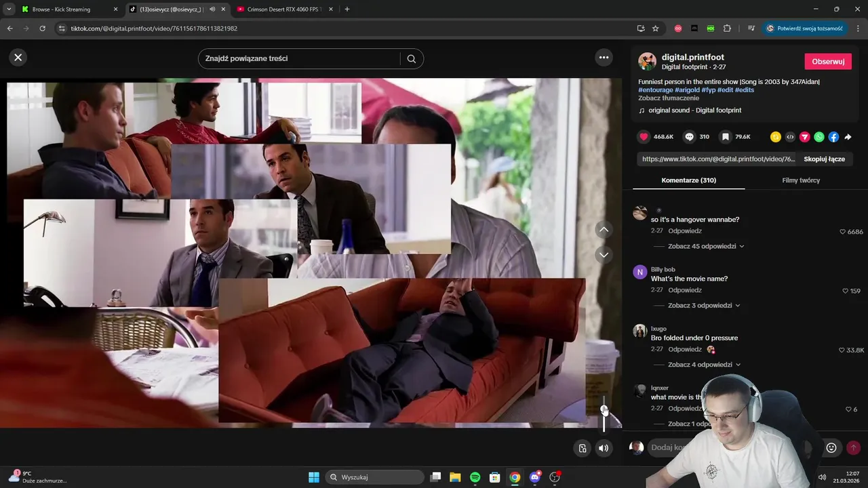
Task: Open comments via speech bubble icon
Action: pos(689,137)
